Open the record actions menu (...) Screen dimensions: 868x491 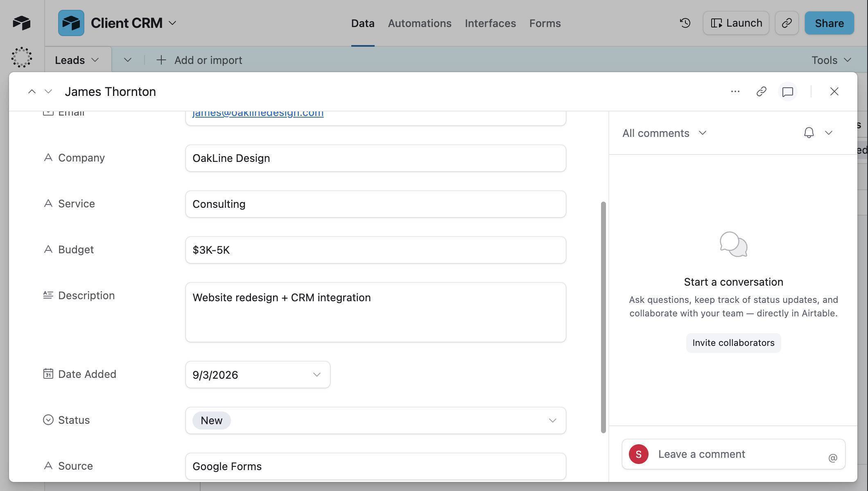click(x=735, y=91)
